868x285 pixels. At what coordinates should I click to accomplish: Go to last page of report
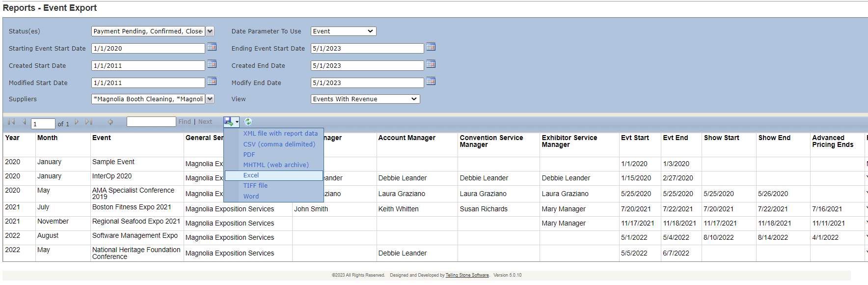click(88, 122)
